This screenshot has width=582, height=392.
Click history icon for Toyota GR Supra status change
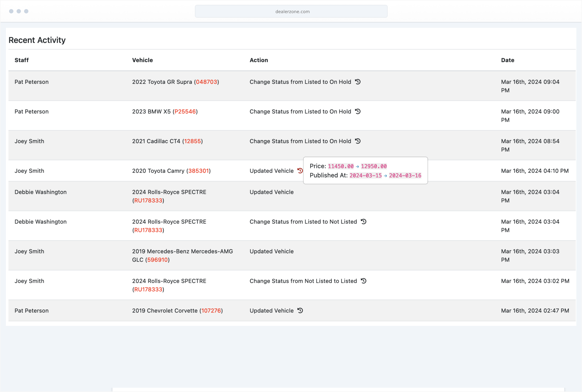(x=358, y=82)
